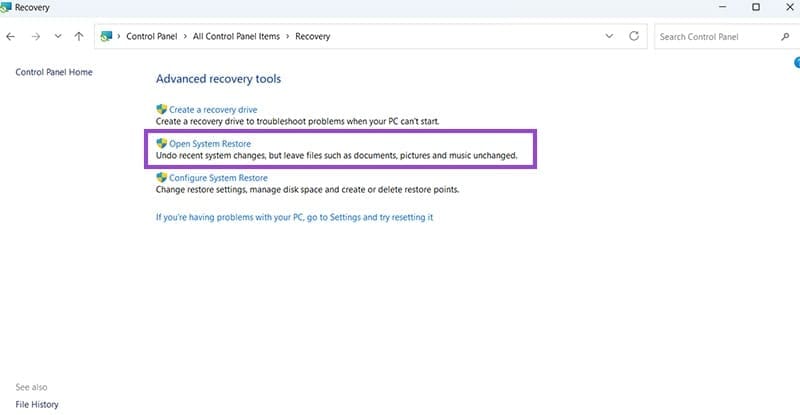Follow the link to Settings for resetting PC
800x415 pixels.
(294, 217)
